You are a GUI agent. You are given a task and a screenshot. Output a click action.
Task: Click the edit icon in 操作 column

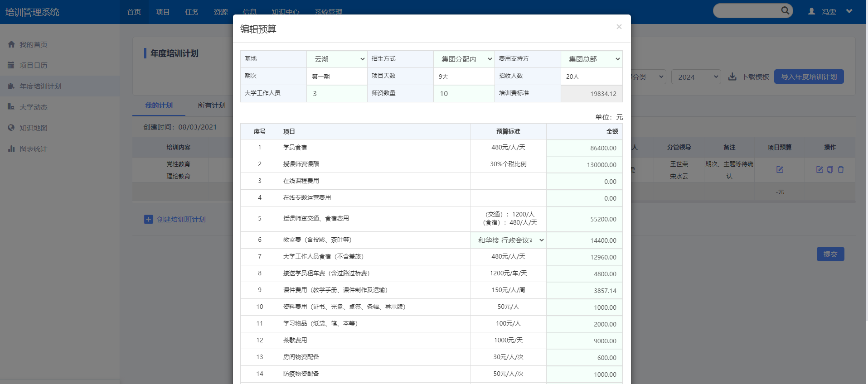[820, 169]
